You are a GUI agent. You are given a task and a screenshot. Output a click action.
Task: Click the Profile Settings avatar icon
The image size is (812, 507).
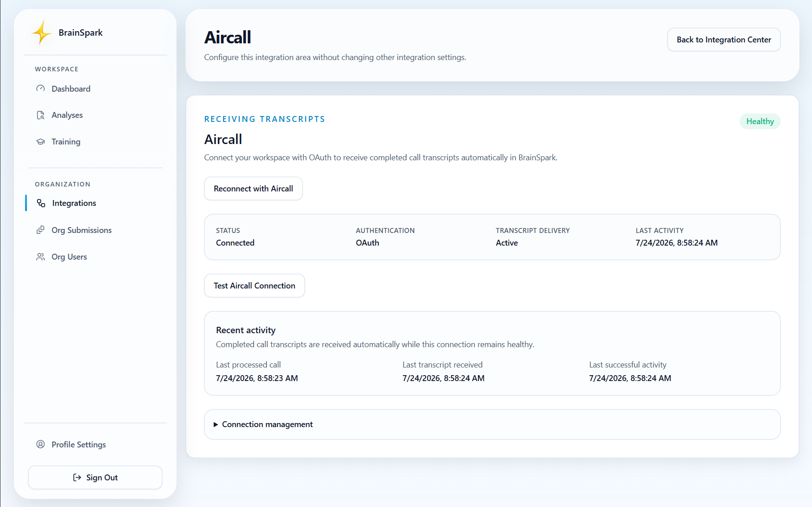pos(41,444)
